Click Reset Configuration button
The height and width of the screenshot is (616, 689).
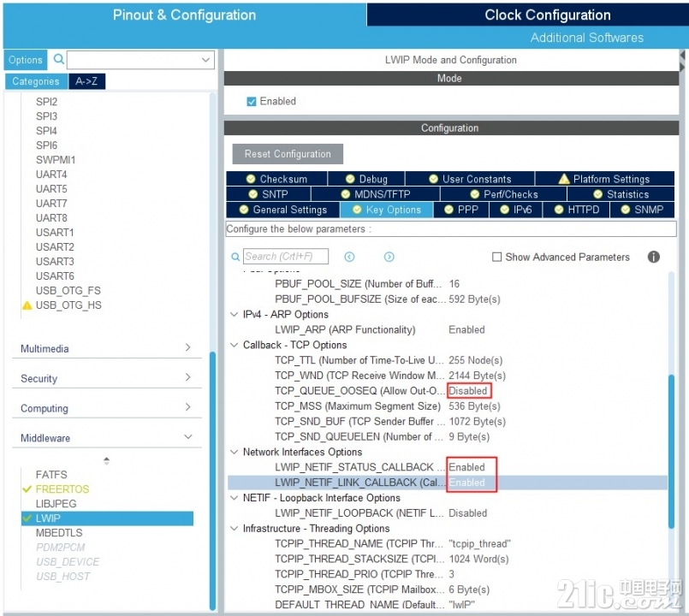(x=288, y=154)
